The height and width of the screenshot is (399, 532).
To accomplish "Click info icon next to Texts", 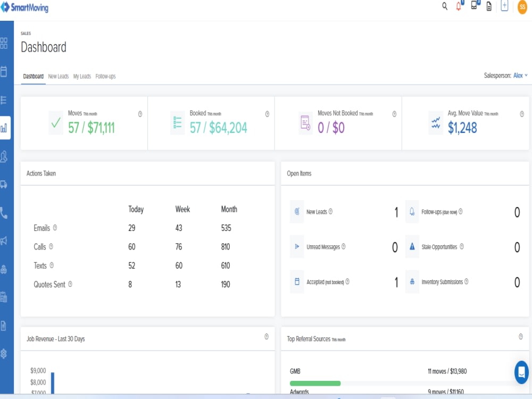I will tap(52, 265).
